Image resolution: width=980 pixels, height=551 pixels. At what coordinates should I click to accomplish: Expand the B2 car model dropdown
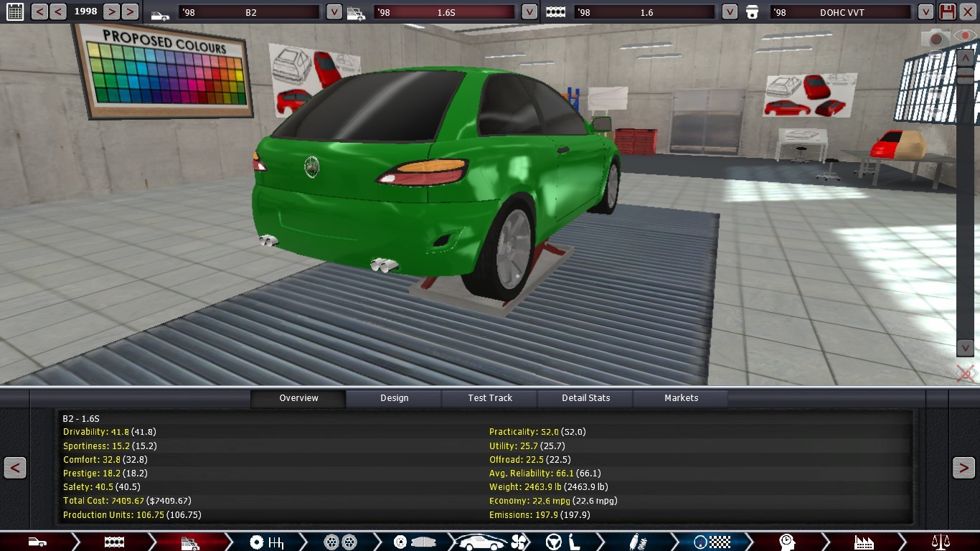(x=334, y=12)
